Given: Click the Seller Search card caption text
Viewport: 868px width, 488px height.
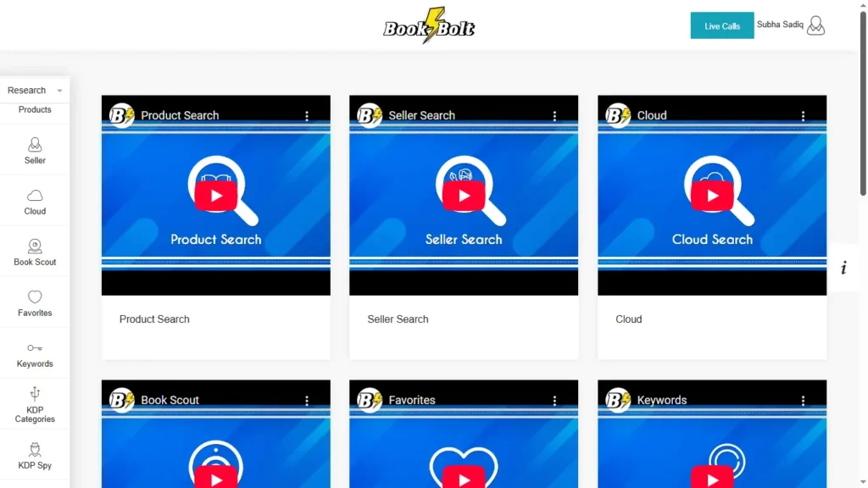Looking at the screenshot, I should [x=398, y=319].
